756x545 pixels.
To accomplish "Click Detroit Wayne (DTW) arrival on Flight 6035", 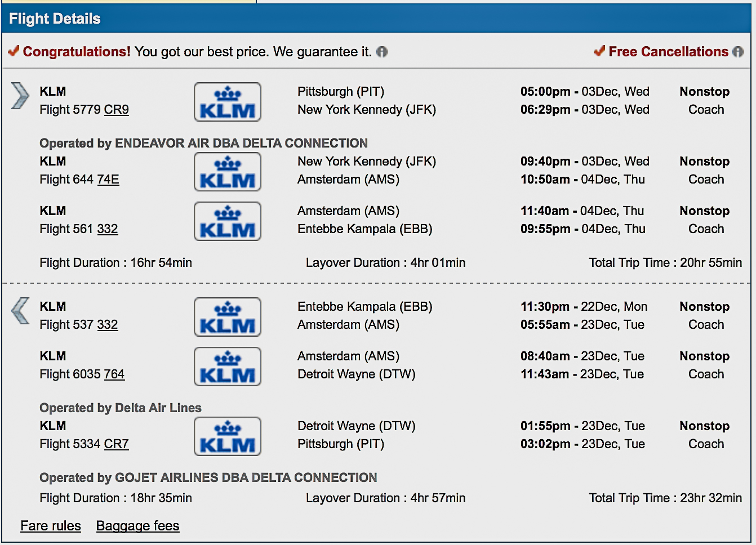I will tap(357, 374).
